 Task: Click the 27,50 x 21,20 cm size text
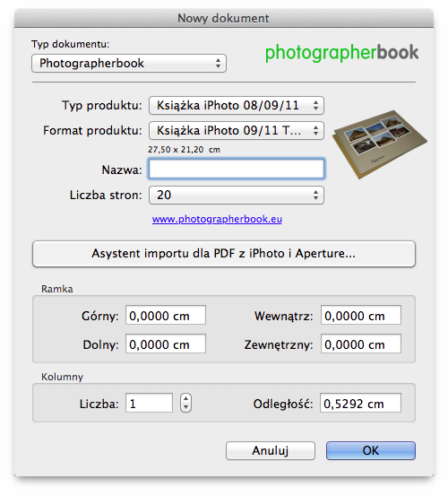pos(184,150)
